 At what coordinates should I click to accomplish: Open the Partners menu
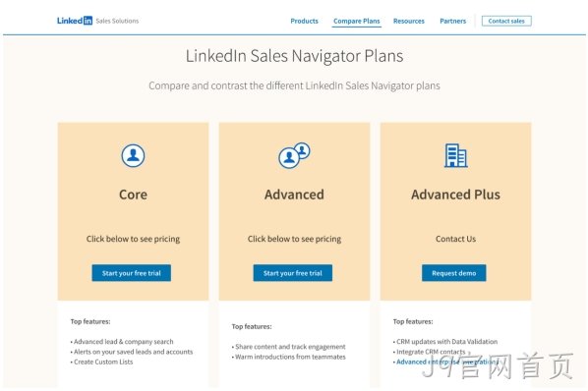(x=452, y=21)
